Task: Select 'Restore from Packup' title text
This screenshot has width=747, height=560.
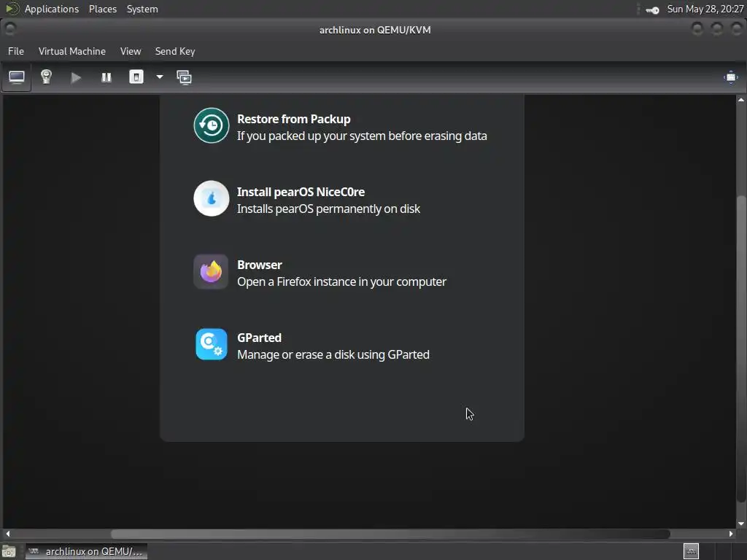Action: click(293, 119)
